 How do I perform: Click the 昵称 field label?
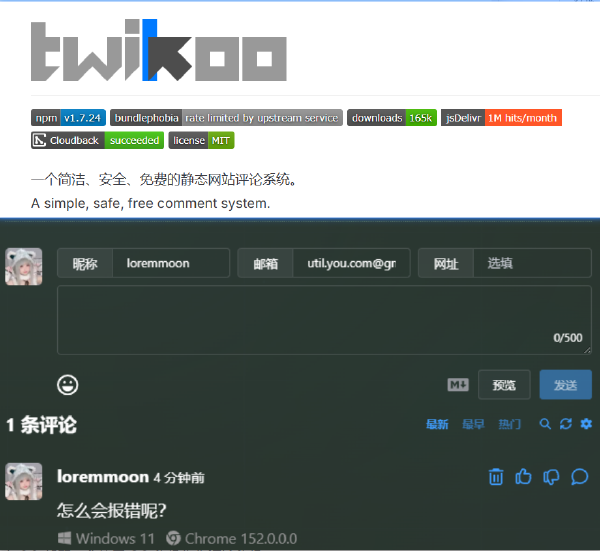[x=85, y=263]
